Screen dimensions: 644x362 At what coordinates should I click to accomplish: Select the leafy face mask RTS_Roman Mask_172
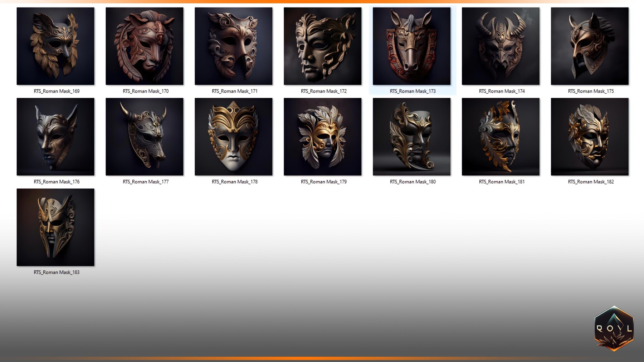coord(322,46)
